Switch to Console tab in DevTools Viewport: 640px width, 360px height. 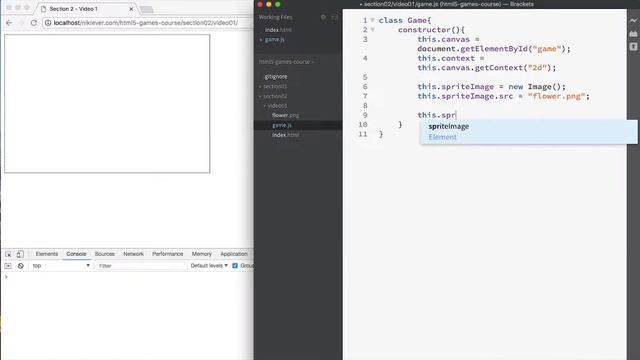pyautogui.click(x=76, y=254)
